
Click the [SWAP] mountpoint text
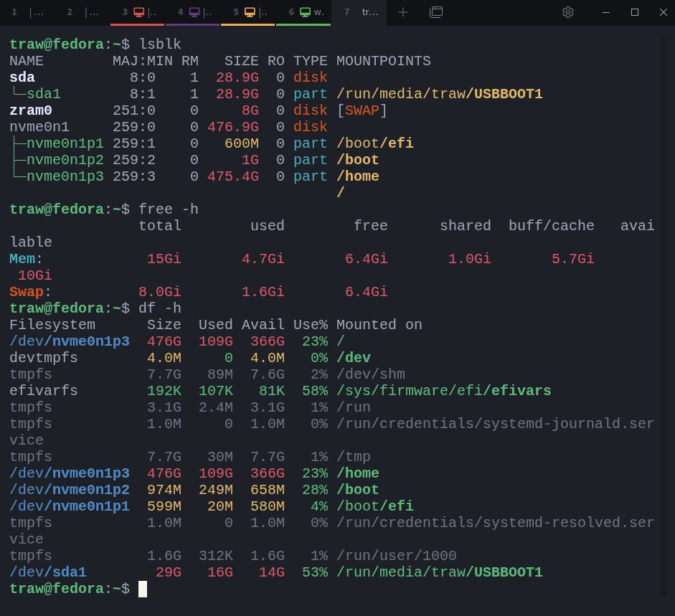[x=362, y=110]
